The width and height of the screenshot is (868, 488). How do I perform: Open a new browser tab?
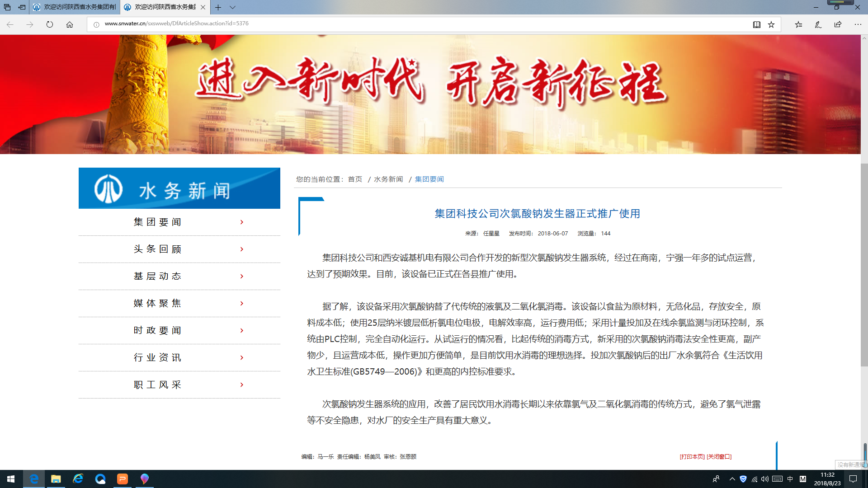pyautogui.click(x=218, y=7)
